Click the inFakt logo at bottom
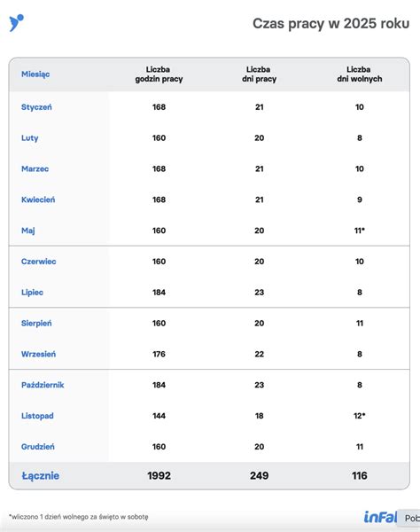The height and width of the screenshot is (532, 420). pos(380,517)
